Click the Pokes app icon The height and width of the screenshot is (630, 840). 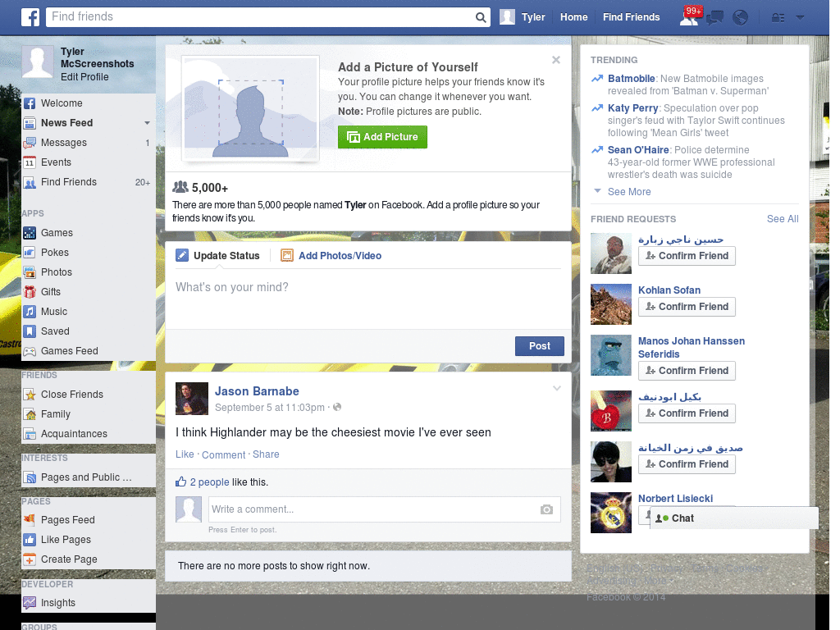[x=30, y=253]
